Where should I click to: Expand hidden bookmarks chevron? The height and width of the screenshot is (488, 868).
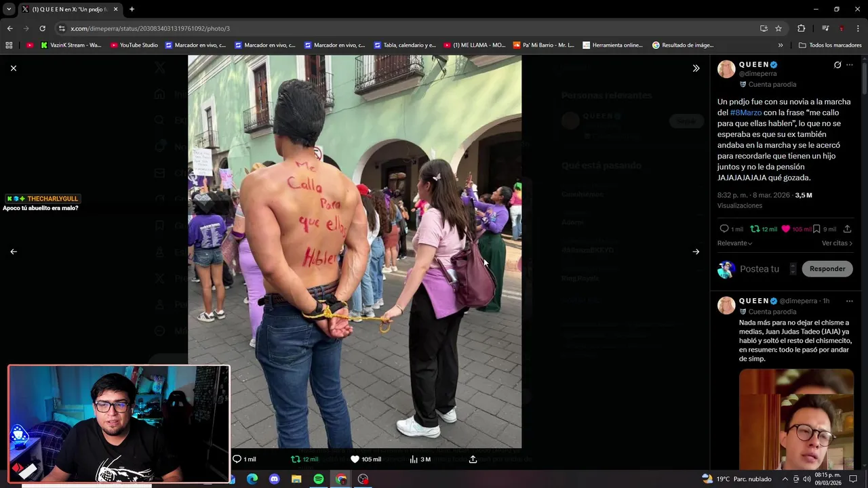click(781, 45)
